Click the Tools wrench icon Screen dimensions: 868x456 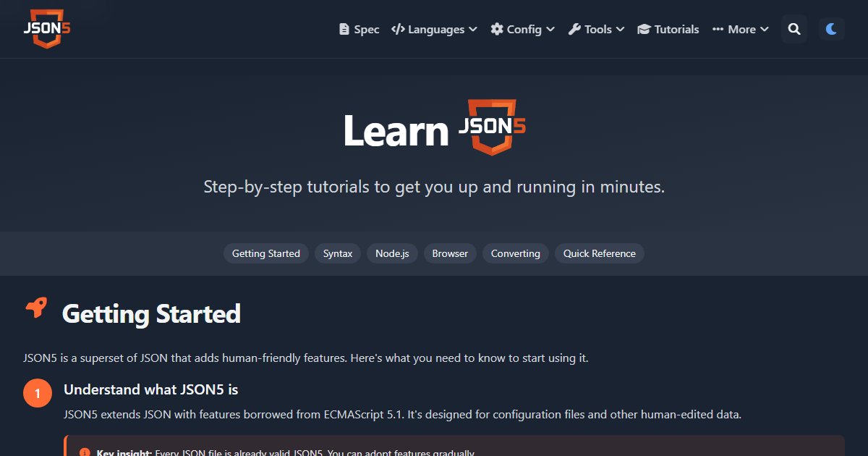[x=575, y=30]
